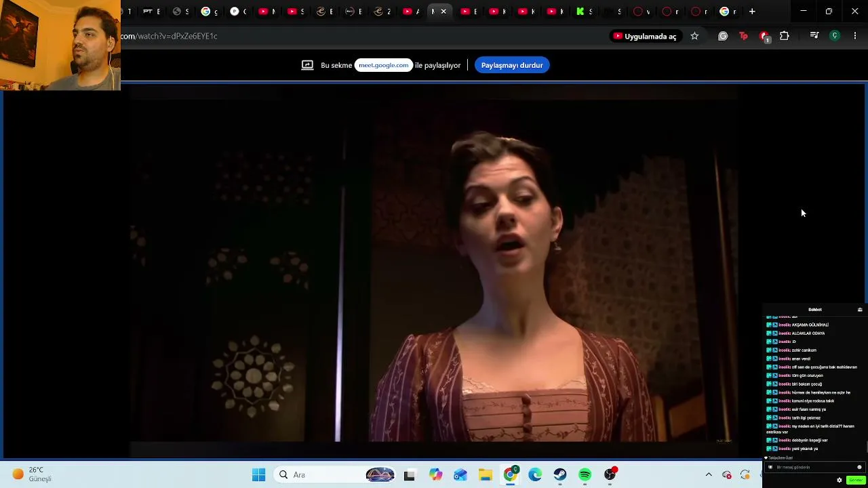
Task: Click the address bar URL
Action: tap(170, 36)
